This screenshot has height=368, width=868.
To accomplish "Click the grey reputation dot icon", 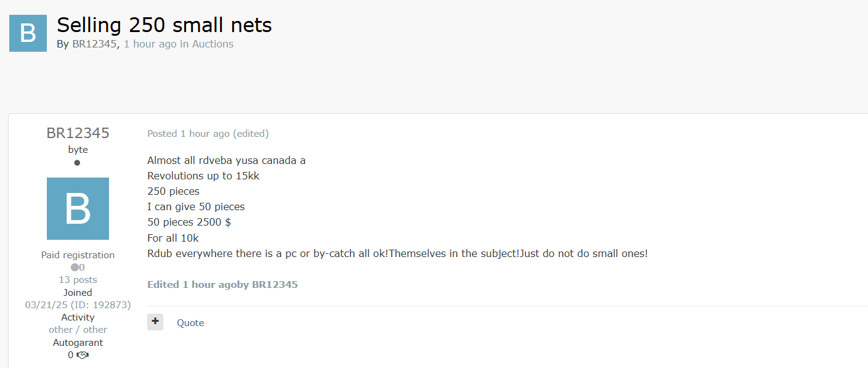I will tap(75, 268).
